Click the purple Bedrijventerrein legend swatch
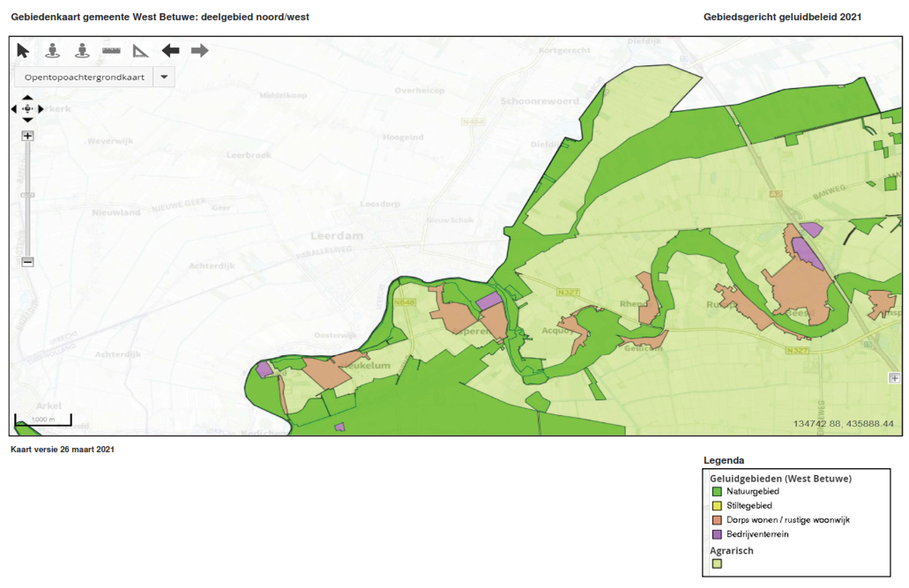This screenshot has height=588, width=909. (717, 534)
